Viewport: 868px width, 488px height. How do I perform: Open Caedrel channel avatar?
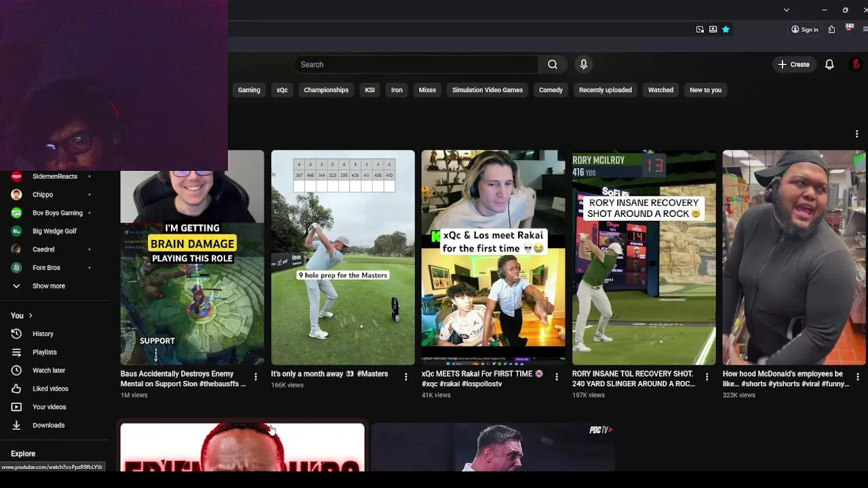[x=16, y=249]
